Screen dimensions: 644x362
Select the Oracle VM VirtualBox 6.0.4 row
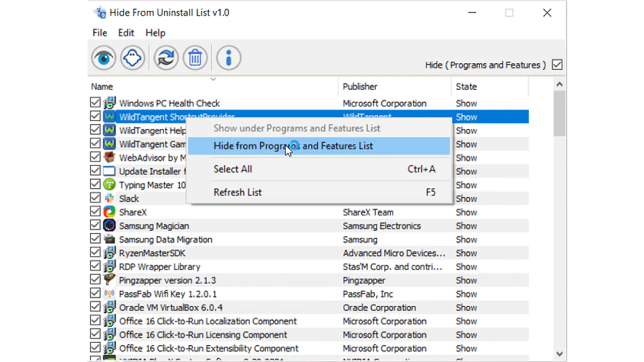click(171, 307)
